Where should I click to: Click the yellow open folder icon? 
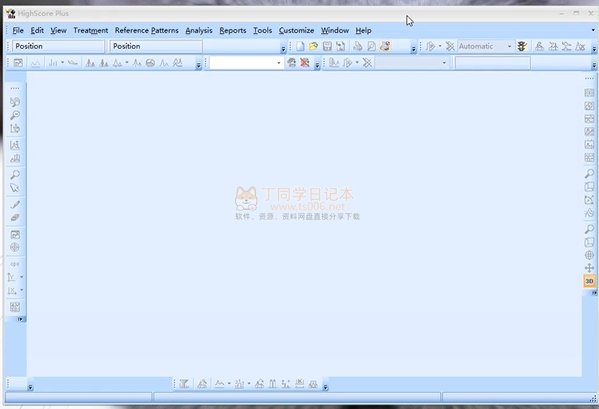click(313, 46)
